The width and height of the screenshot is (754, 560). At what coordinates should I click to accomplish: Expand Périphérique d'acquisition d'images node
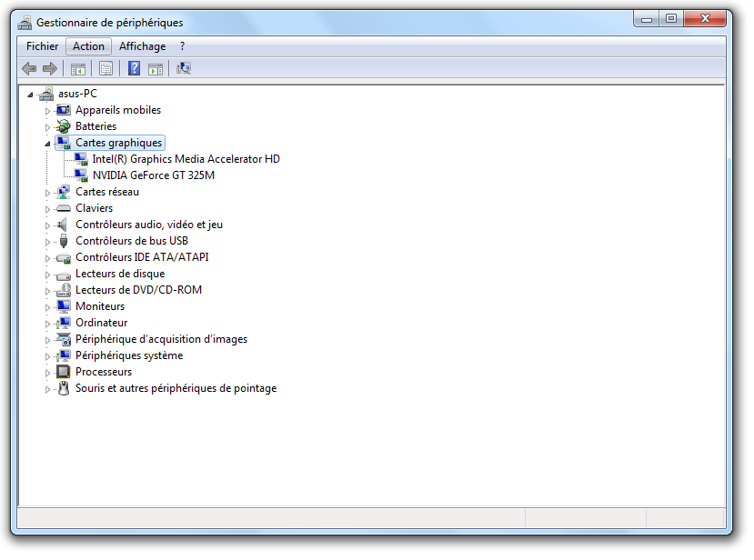click(x=47, y=340)
